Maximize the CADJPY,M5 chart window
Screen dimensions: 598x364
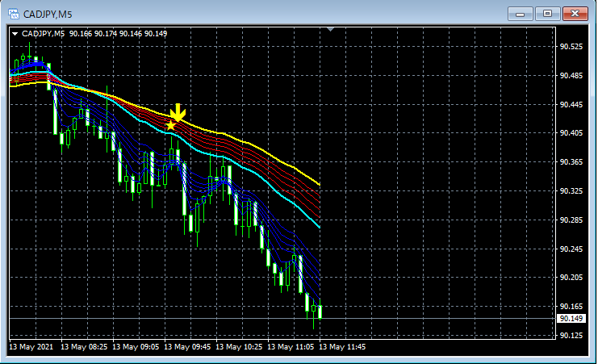(547, 14)
